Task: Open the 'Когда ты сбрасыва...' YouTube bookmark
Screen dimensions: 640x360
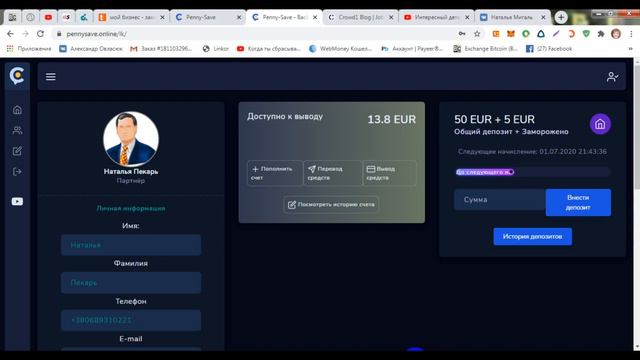Action: click(269, 49)
